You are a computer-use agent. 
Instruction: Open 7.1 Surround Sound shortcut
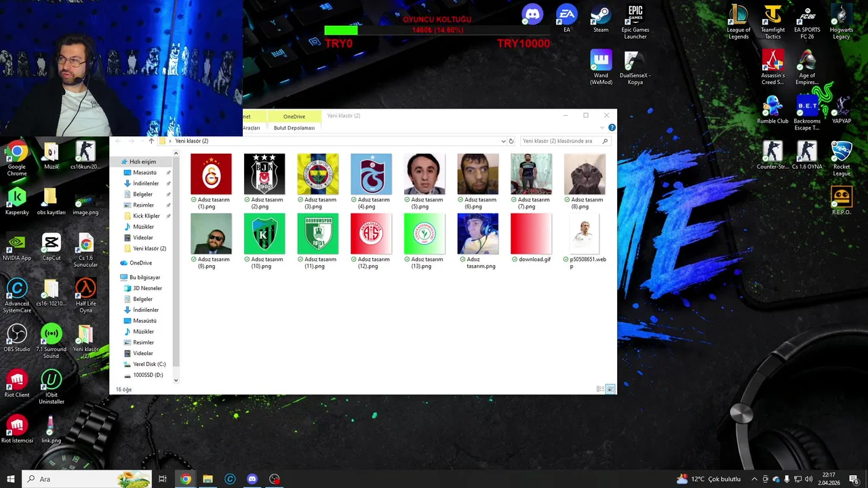pos(52,341)
